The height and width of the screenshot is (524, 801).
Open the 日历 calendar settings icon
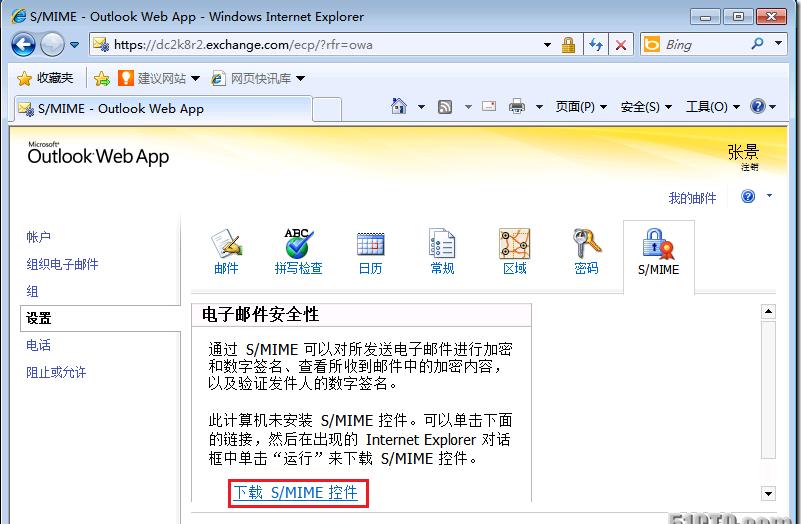370,252
